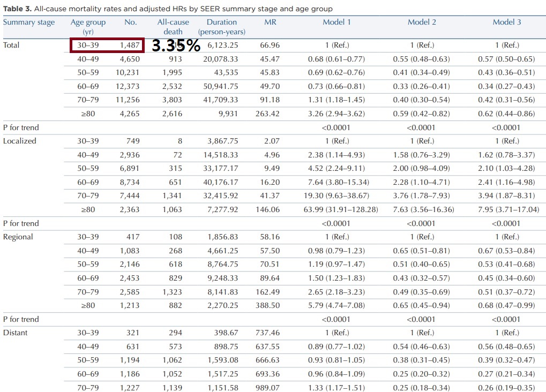546x392 pixels.
Task: Click Model 1 value 1.50 (1.23–1.83)
Action: tap(336, 278)
